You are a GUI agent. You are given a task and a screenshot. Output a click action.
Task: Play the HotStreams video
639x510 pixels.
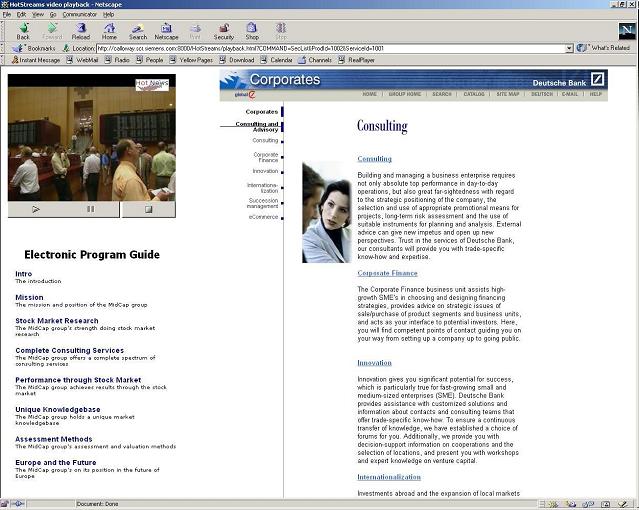35,209
